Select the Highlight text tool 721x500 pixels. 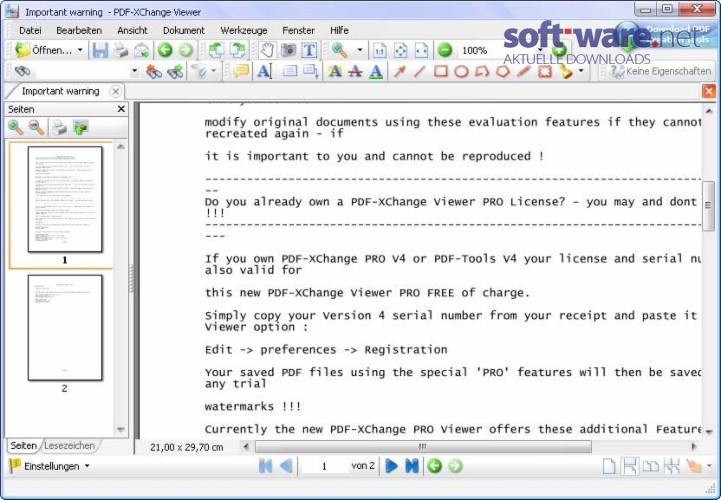tap(335, 71)
